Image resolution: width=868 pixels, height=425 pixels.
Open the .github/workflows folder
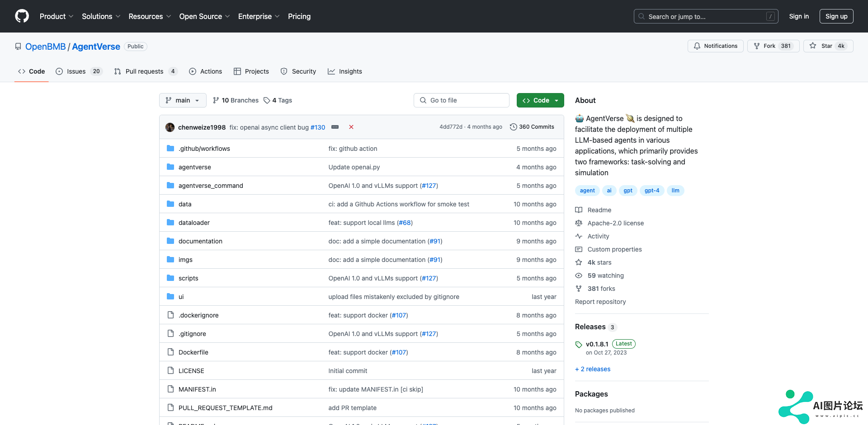204,149
